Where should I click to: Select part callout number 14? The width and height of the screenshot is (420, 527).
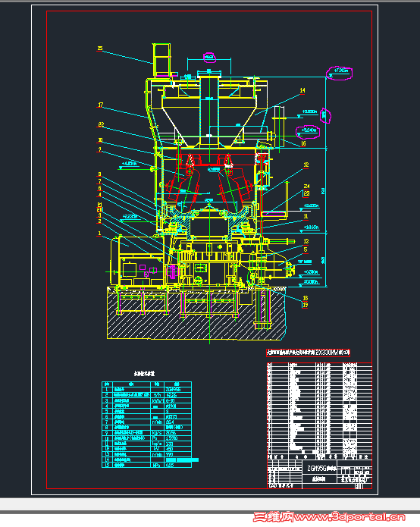302,90
